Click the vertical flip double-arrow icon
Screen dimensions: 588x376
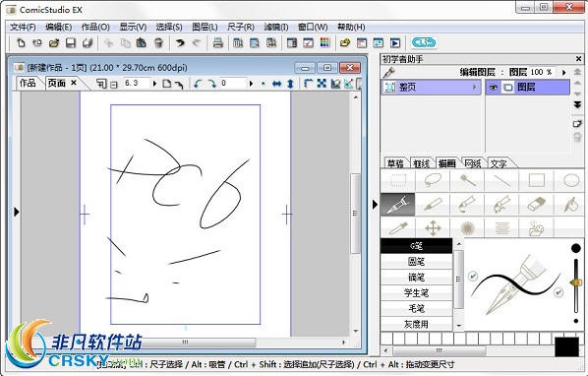coord(290,84)
